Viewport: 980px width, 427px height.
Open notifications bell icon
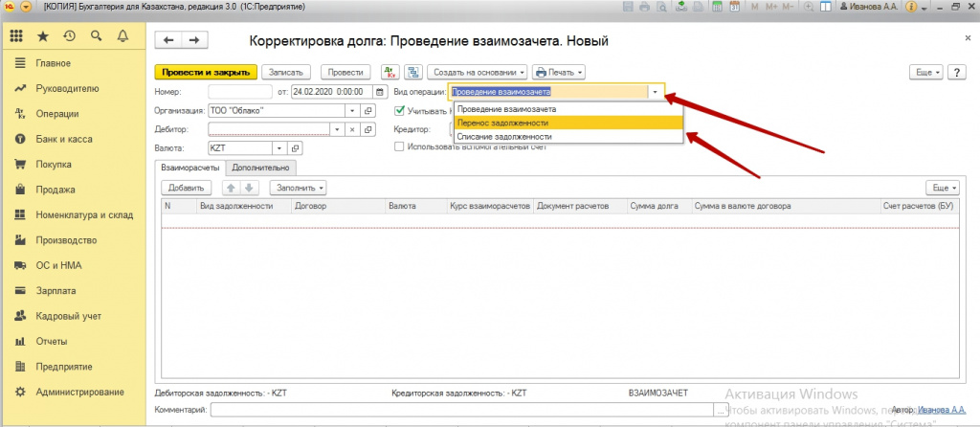click(123, 37)
